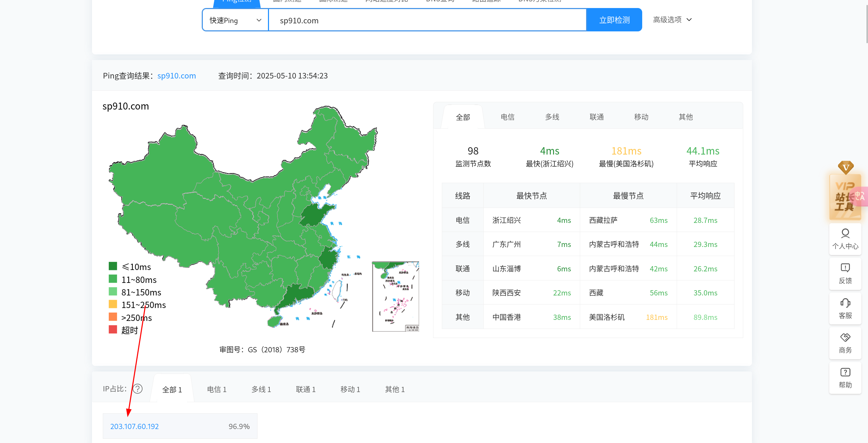Image resolution: width=868 pixels, height=443 pixels.
Task: Open customer service headset icon
Action: (845, 303)
